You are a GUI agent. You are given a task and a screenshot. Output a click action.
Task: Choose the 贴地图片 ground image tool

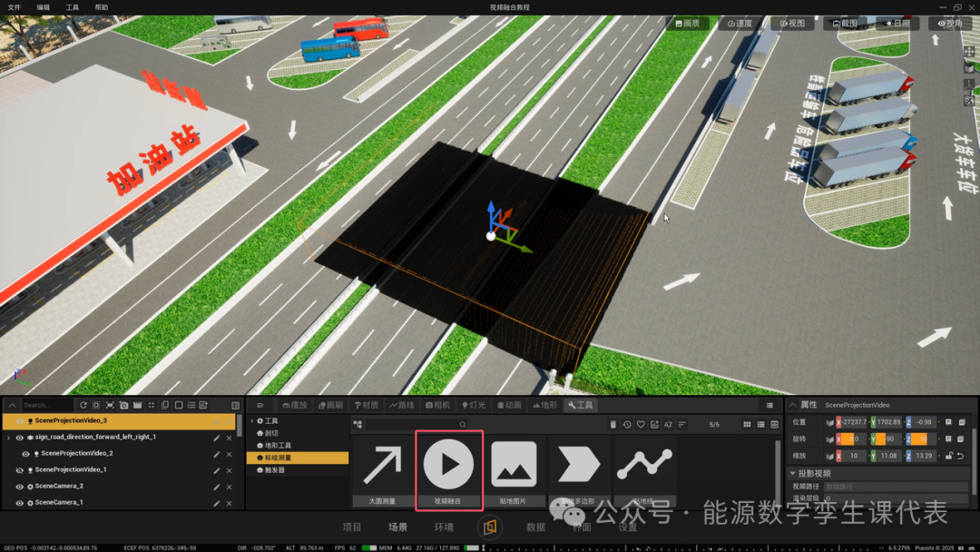pos(513,472)
